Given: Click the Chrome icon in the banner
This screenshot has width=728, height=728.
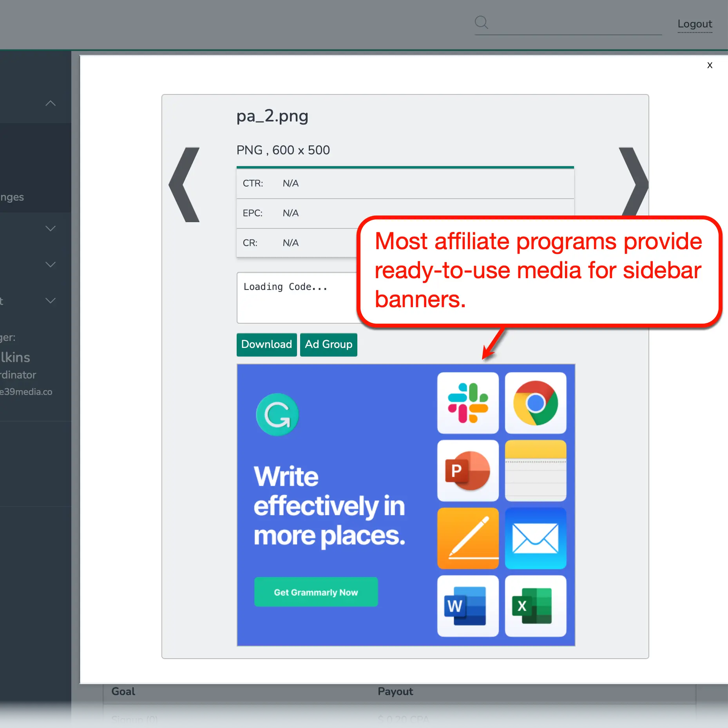Looking at the screenshot, I should [536, 403].
